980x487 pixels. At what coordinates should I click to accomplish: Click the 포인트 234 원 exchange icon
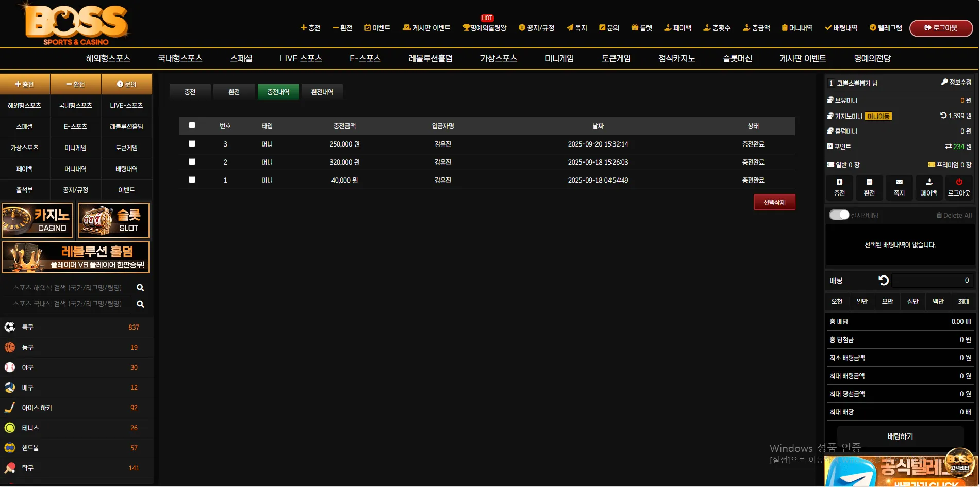point(948,147)
